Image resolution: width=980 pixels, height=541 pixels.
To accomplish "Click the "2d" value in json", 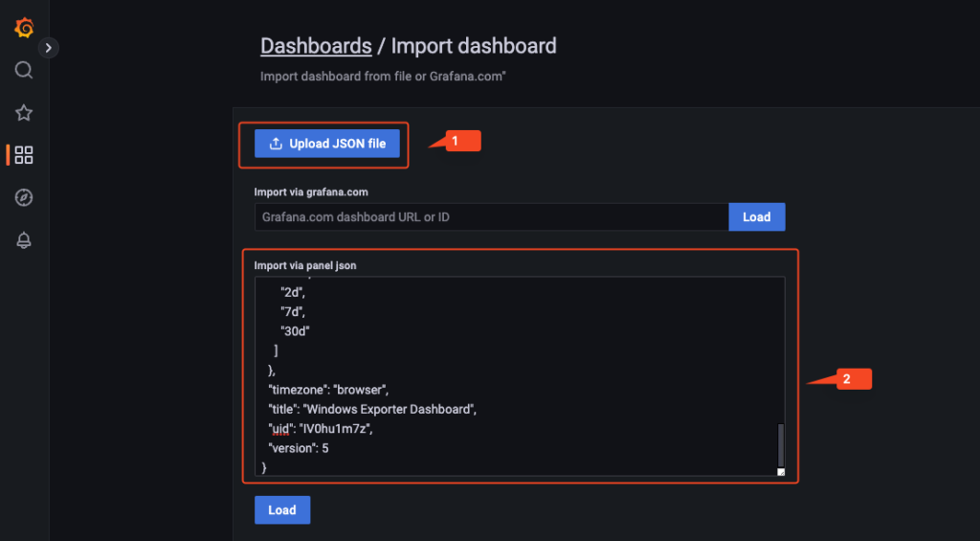I will (293, 293).
